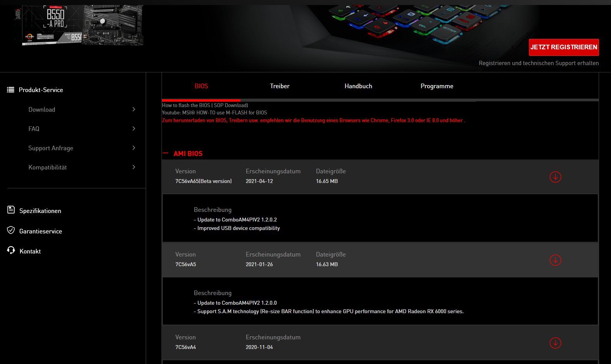Open Spezifikationen page link
This screenshot has height=364, width=611.
click(40, 211)
